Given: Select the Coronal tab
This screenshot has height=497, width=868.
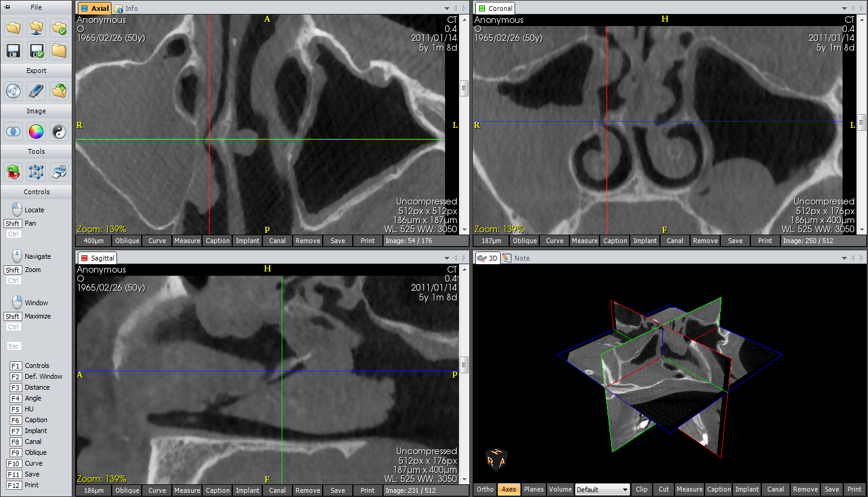Looking at the screenshot, I should coord(495,8).
